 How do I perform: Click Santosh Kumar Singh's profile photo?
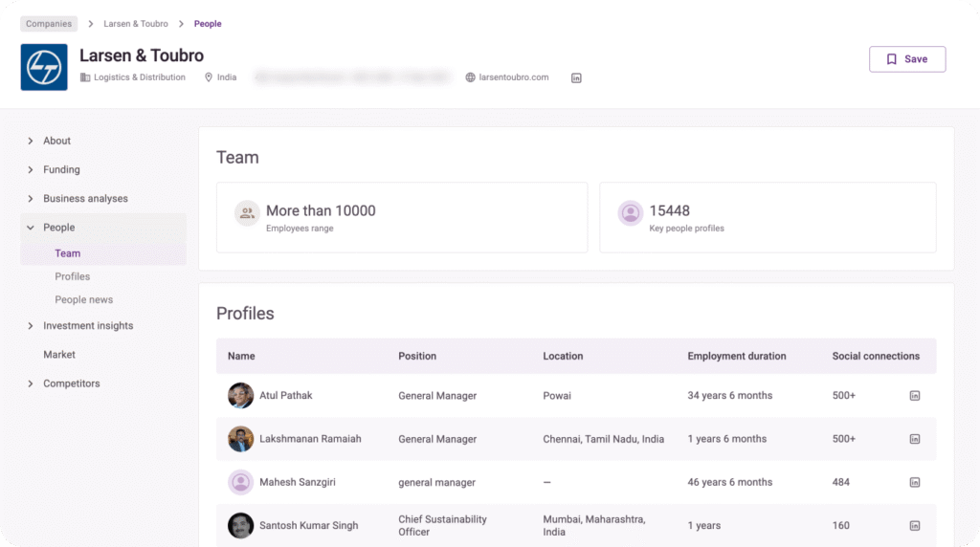pos(240,525)
